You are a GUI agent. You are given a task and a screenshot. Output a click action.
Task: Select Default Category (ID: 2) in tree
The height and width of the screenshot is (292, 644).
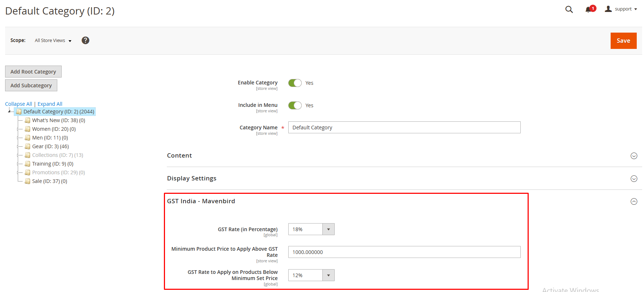59,112
